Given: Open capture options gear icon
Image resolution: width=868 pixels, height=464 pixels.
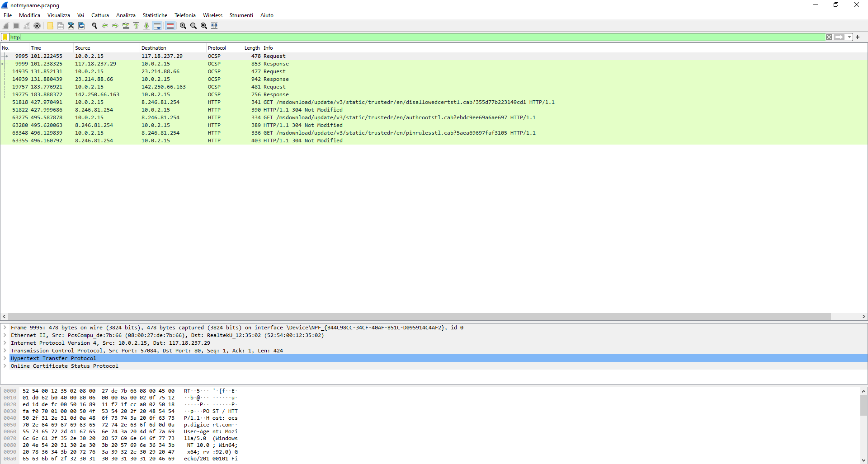Looking at the screenshot, I should pos(38,26).
